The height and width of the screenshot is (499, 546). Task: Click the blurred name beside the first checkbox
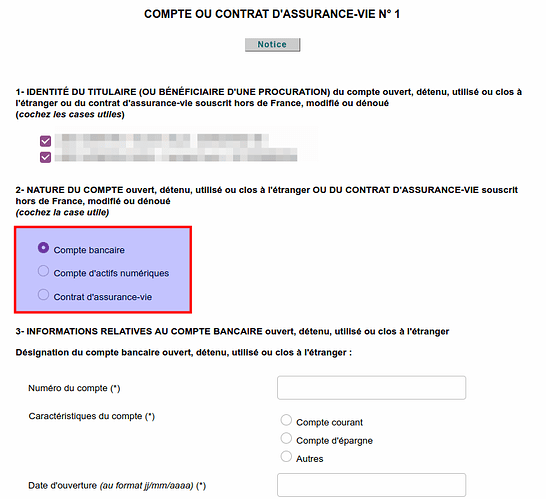point(162,140)
